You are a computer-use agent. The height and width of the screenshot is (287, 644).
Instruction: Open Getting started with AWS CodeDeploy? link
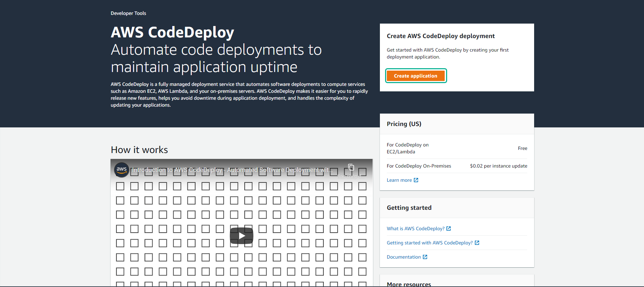pos(433,243)
